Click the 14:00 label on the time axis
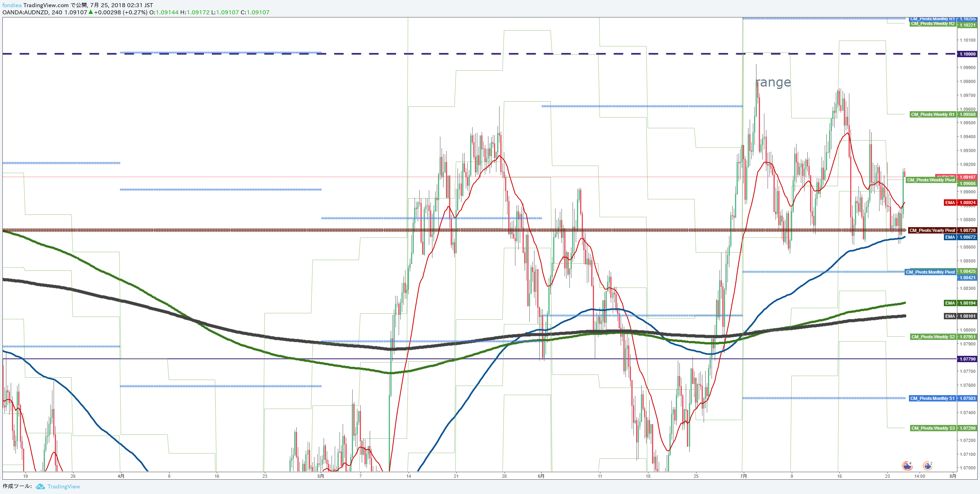This screenshot has width=980, height=494. tap(920, 476)
